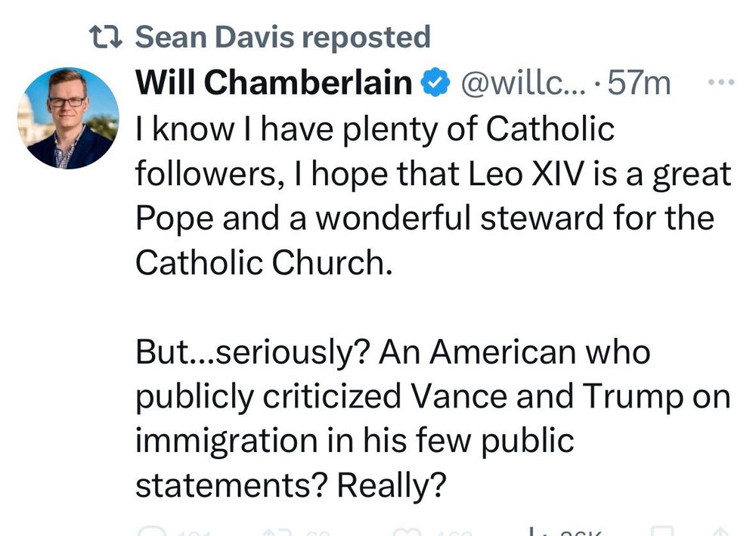The height and width of the screenshot is (536, 756).
Task: Open the @willc... handle link
Action: coord(524,83)
